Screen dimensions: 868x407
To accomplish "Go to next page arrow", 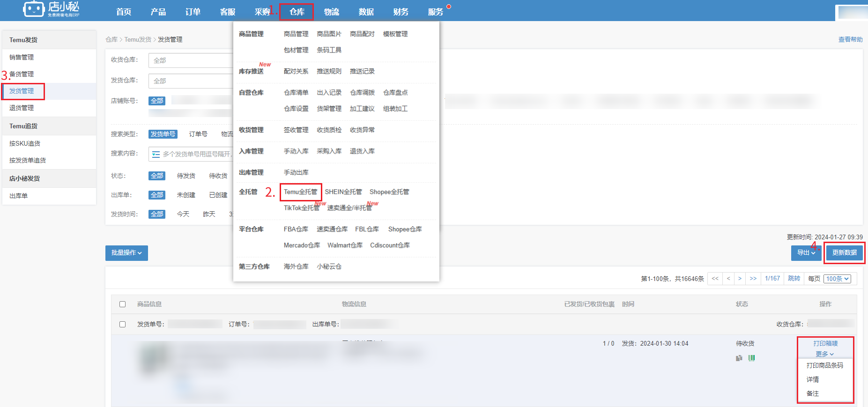I will [740, 279].
